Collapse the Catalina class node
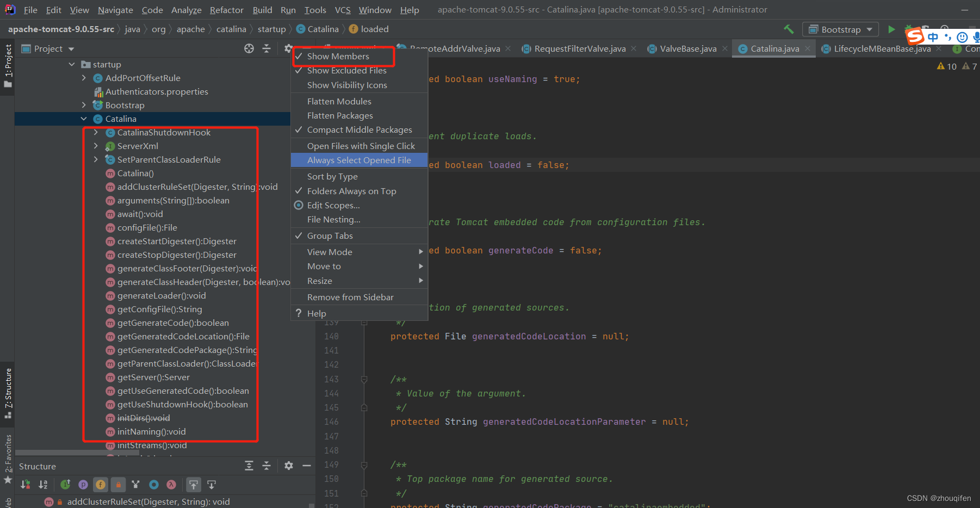The width and height of the screenshot is (980, 508). click(84, 119)
